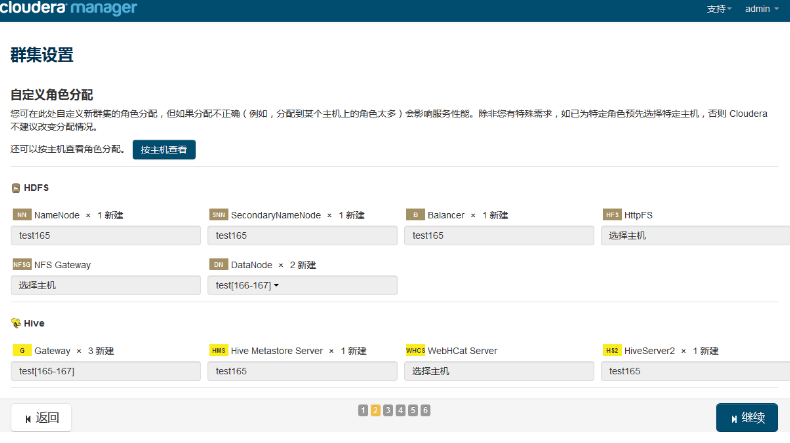Click the 按主机查看 view by host button

(164, 150)
